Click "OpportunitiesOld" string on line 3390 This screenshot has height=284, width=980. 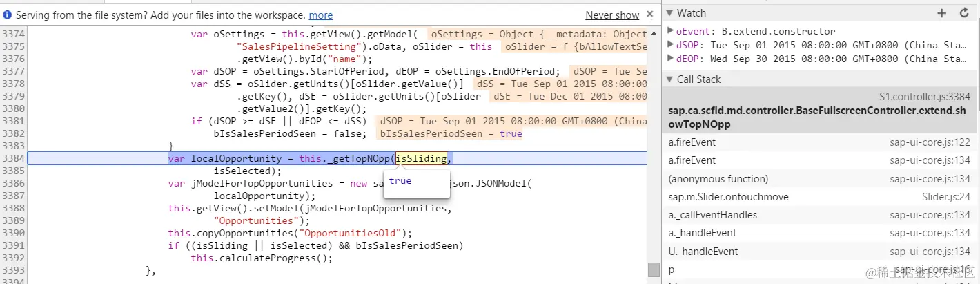pyautogui.click(x=354, y=234)
